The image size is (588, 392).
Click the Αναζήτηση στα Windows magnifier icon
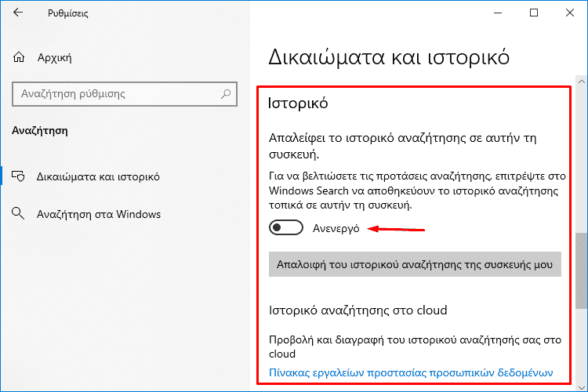tap(18, 214)
